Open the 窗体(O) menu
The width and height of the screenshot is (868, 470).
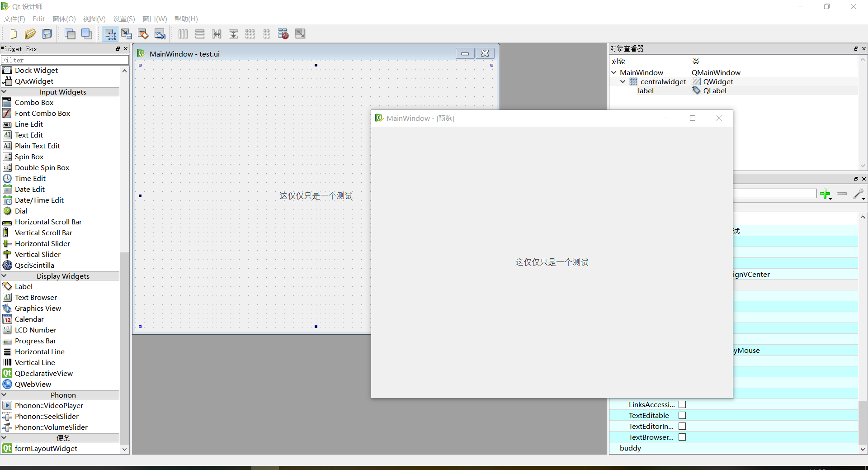[63, 19]
